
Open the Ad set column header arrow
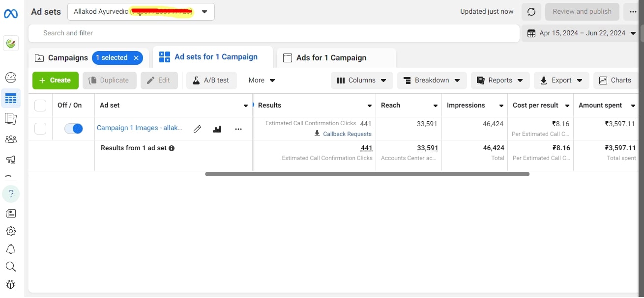[x=246, y=106]
